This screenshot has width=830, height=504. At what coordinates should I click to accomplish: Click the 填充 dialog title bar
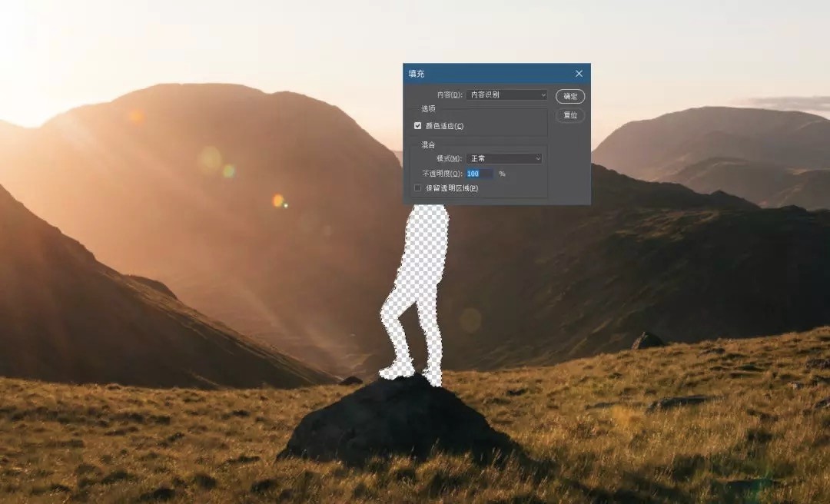tap(461, 73)
